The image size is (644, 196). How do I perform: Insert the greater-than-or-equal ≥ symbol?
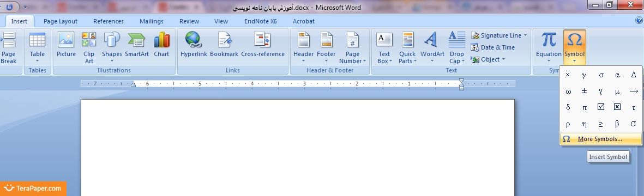pyautogui.click(x=601, y=124)
